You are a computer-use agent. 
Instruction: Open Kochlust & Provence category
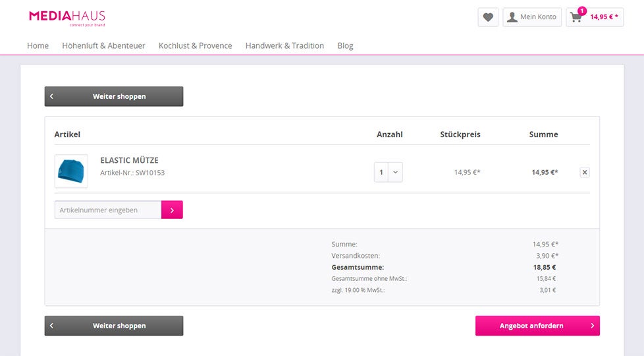pyautogui.click(x=195, y=45)
